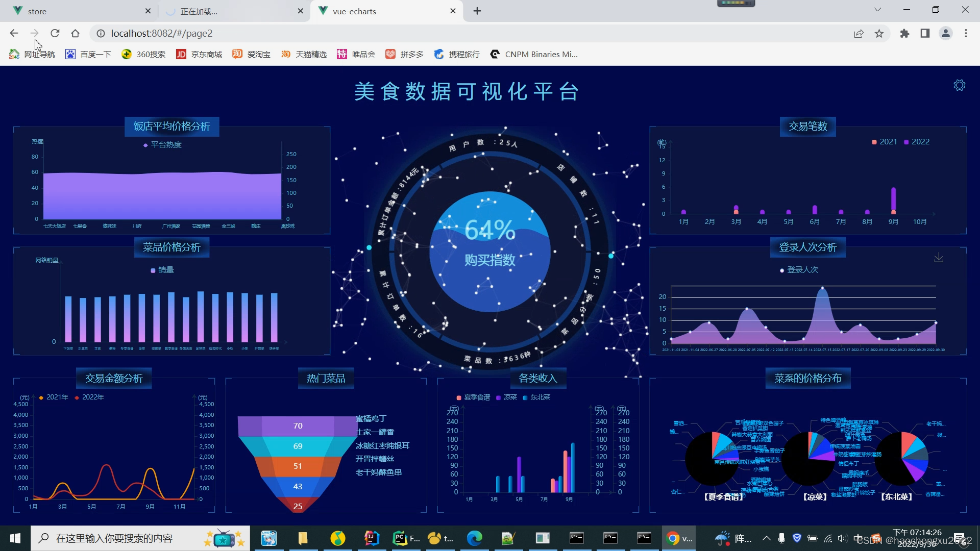Bookmark this page with the star icon
Screen dimensions: 980x551
pyautogui.click(x=879, y=33)
